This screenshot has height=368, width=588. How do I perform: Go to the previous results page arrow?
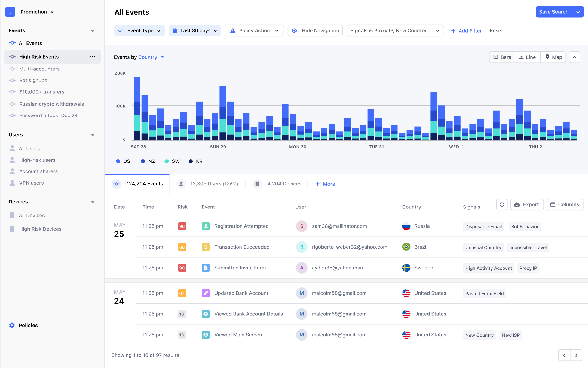(x=564, y=355)
